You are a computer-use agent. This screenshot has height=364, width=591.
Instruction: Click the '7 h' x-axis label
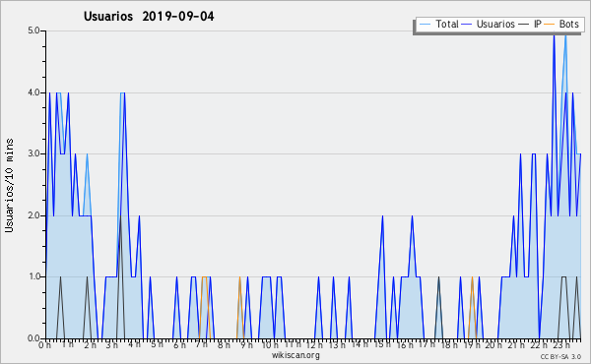(x=201, y=345)
